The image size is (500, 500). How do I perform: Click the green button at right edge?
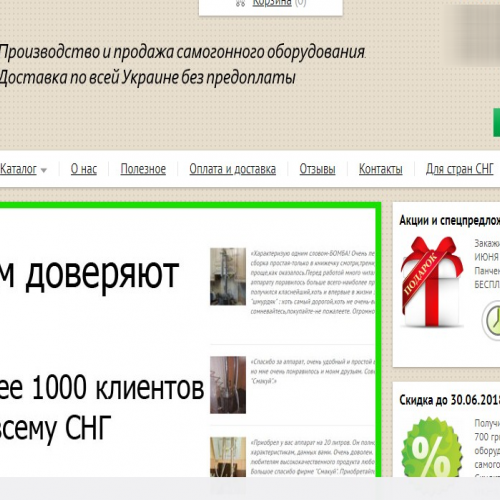497,122
